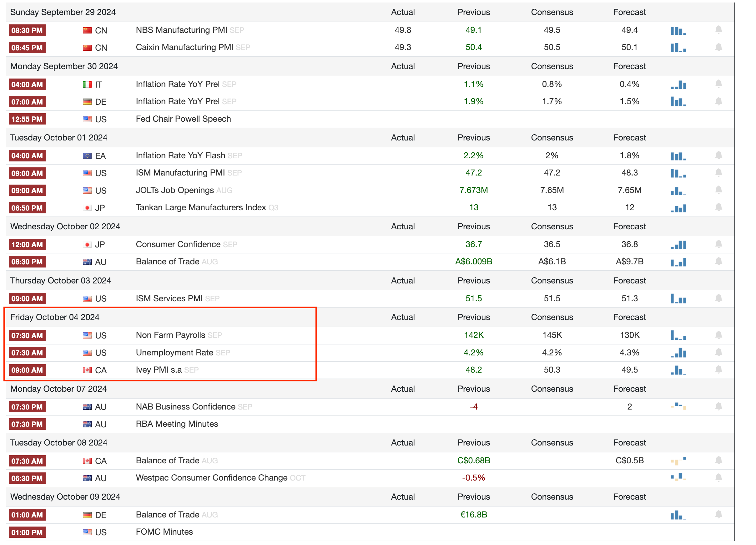Toggle alert bell for Ivey PMI s.a
Viewport: 756px width, 545px height.
tap(718, 369)
